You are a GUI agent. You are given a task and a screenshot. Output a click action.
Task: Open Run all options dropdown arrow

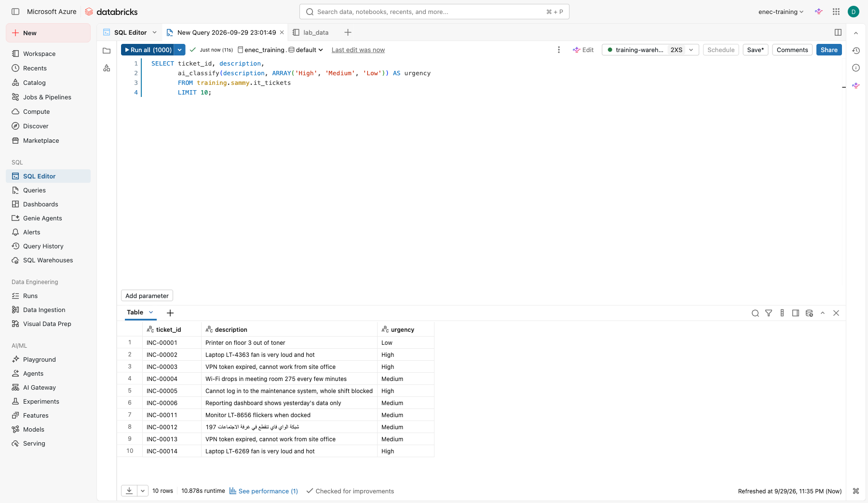point(179,50)
